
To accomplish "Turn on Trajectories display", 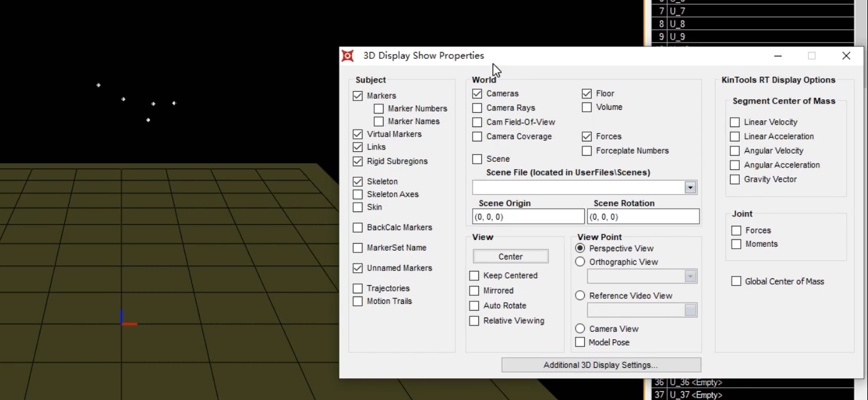I will pyautogui.click(x=357, y=288).
